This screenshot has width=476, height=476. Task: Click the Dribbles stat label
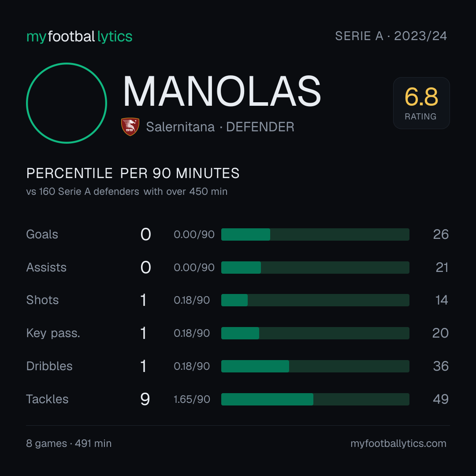click(49, 366)
